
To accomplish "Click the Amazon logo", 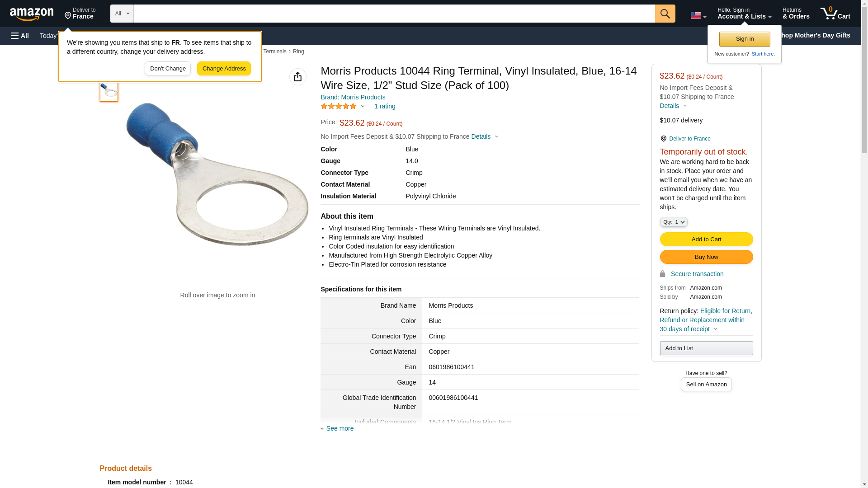I will [32, 14].
